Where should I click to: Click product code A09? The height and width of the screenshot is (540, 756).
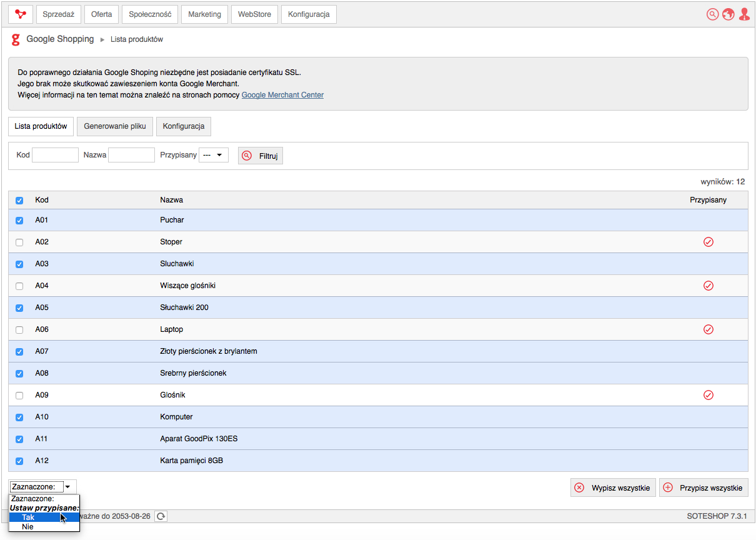click(x=42, y=395)
